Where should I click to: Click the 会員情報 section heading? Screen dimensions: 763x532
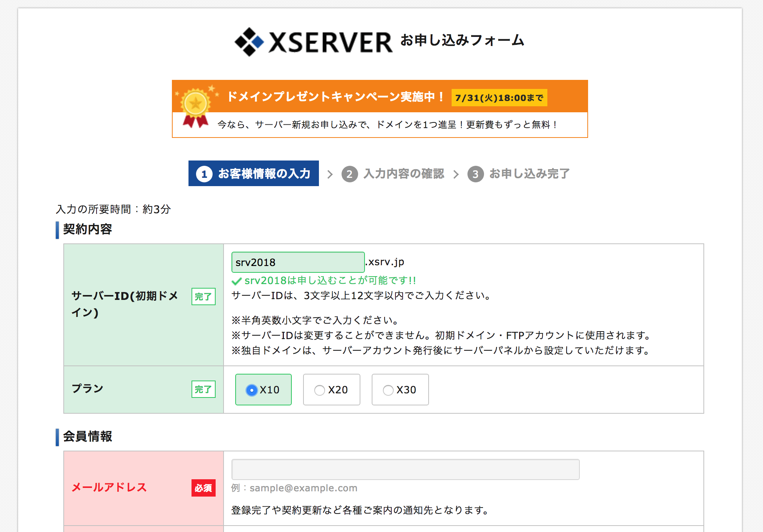pyautogui.click(x=87, y=436)
